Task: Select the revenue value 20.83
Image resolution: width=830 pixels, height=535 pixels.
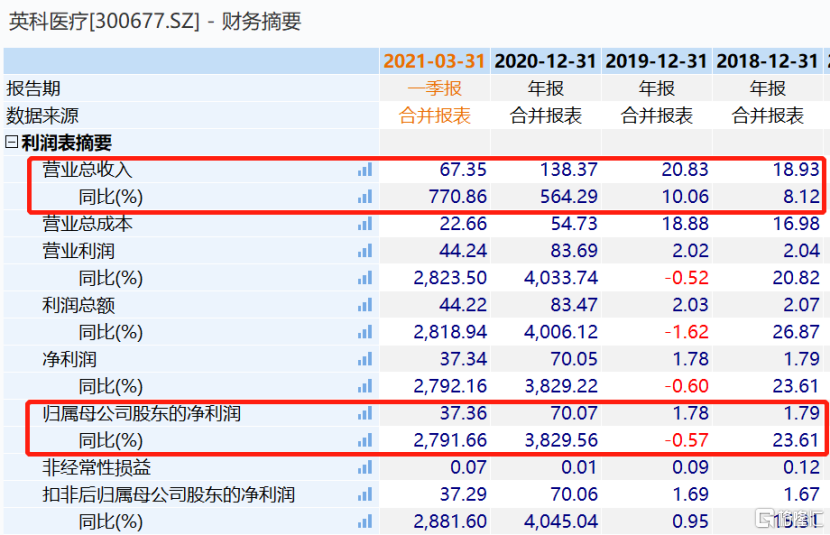Action: tap(685, 170)
